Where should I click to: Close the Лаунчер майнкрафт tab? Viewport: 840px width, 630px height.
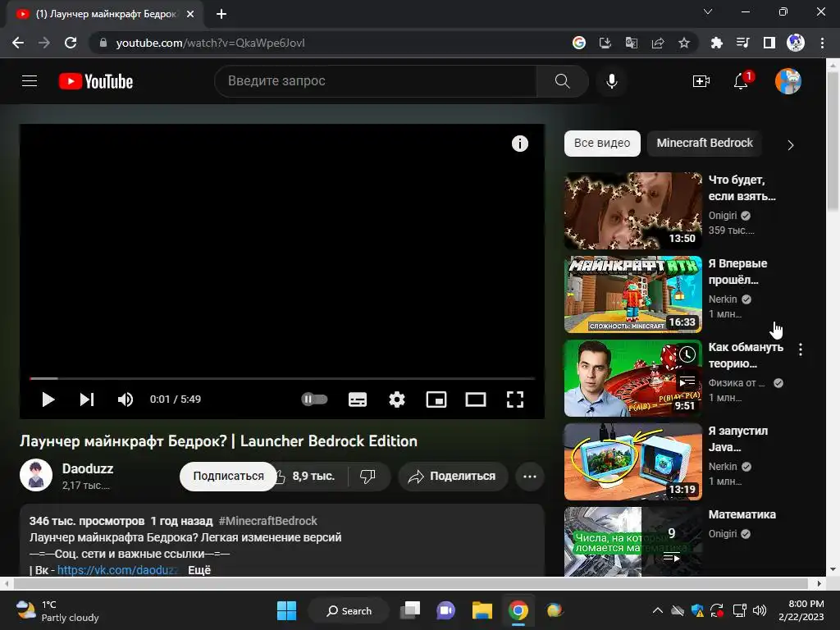click(x=190, y=14)
